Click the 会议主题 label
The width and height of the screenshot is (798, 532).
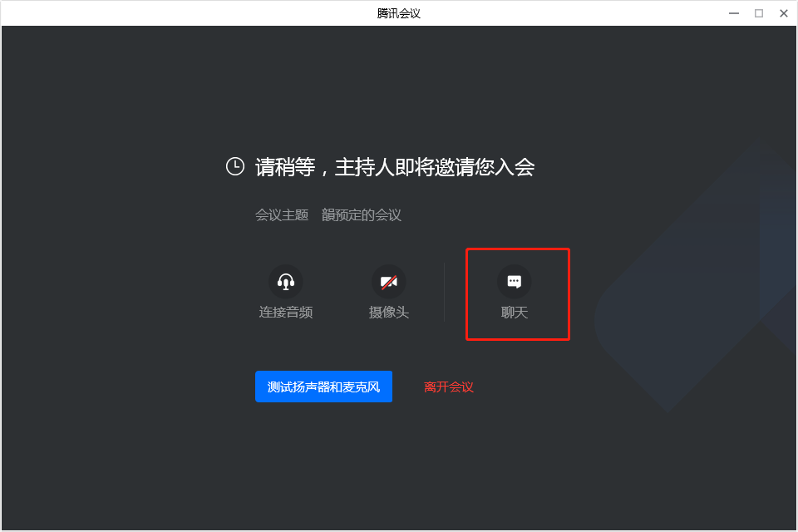pos(282,214)
